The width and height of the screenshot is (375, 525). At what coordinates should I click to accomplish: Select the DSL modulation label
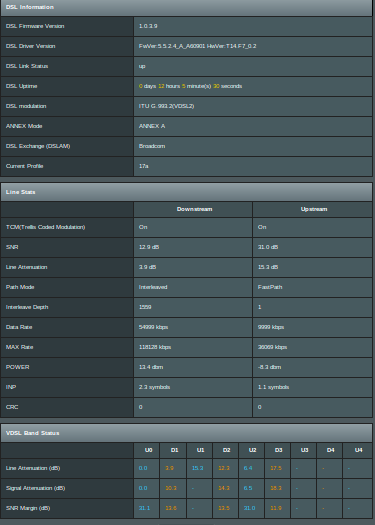click(26, 106)
